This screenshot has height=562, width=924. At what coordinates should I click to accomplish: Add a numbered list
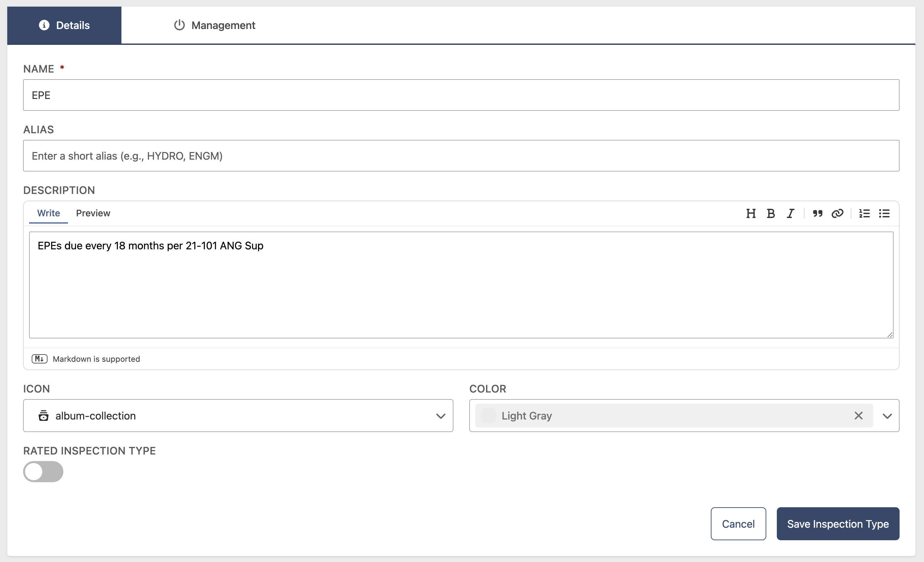(864, 214)
